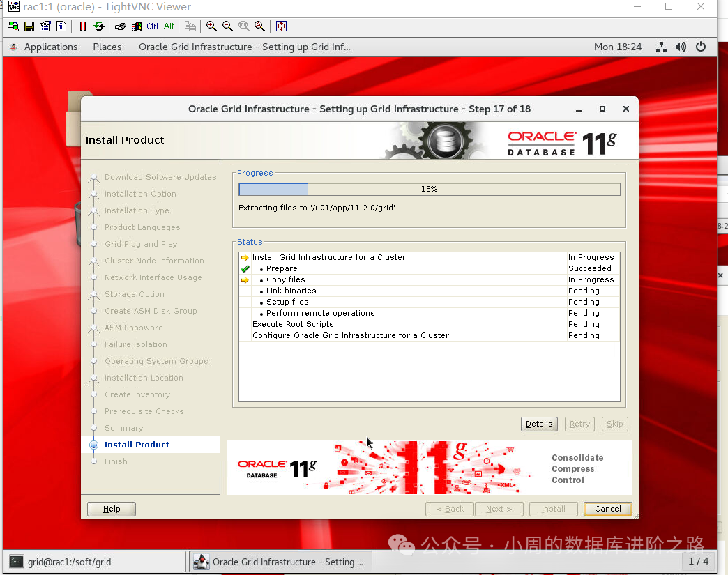Image resolution: width=728 pixels, height=575 pixels.
Task: Click the Details button
Action: [x=539, y=424]
